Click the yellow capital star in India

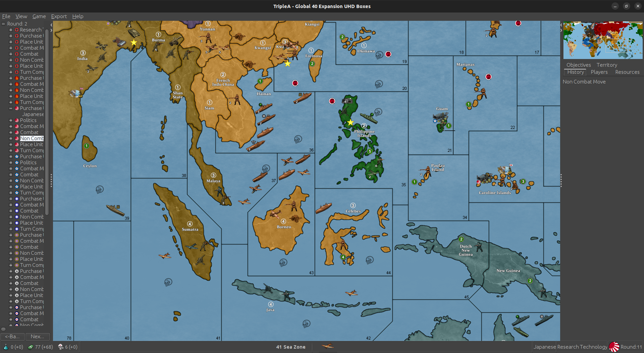point(134,43)
